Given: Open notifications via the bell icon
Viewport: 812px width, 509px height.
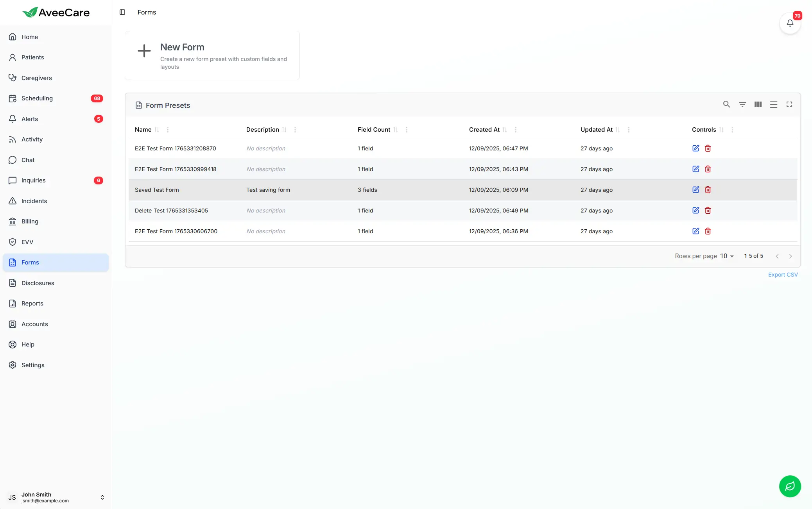Looking at the screenshot, I should click(790, 23).
